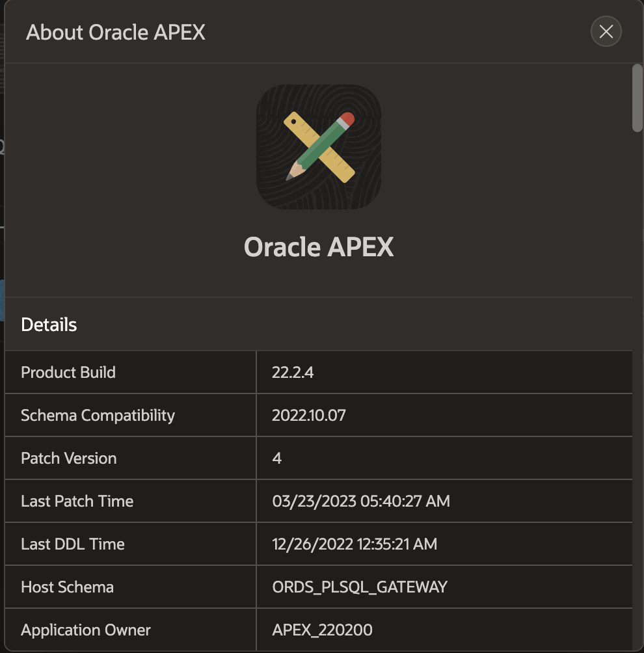Click the 03/23/2023 05:40:27 AM value

(361, 501)
